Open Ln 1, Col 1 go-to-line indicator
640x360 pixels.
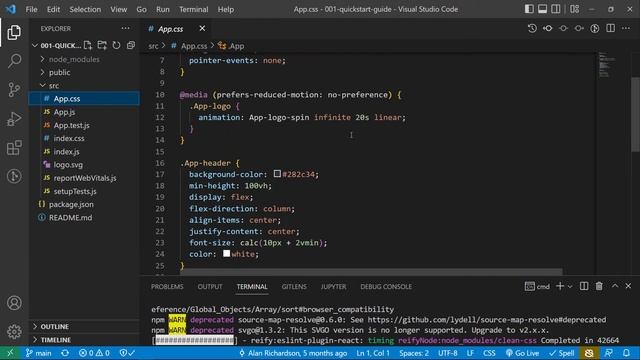click(373, 353)
